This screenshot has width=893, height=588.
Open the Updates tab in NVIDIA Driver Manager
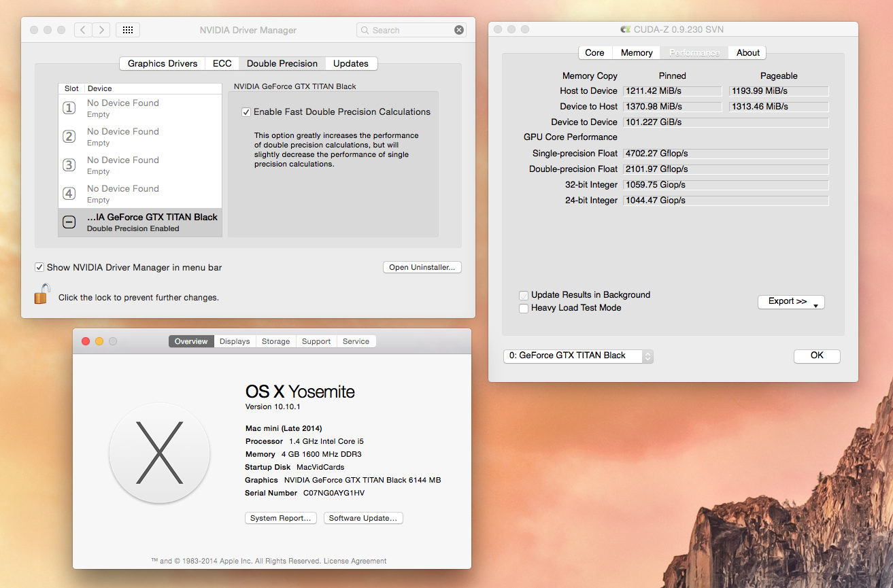coord(351,63)
